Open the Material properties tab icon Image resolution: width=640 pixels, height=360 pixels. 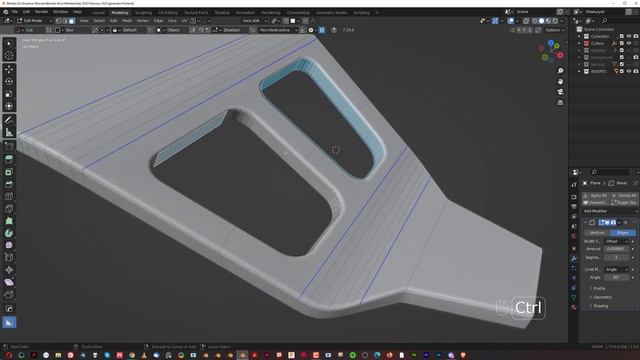(574, 307)
